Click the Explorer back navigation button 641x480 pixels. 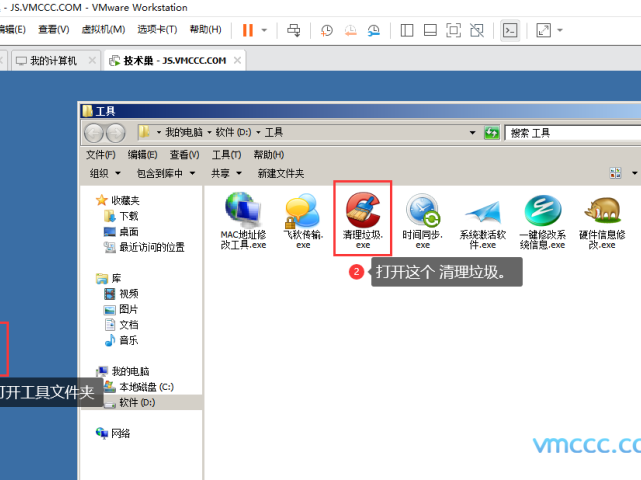click(94, 133)
